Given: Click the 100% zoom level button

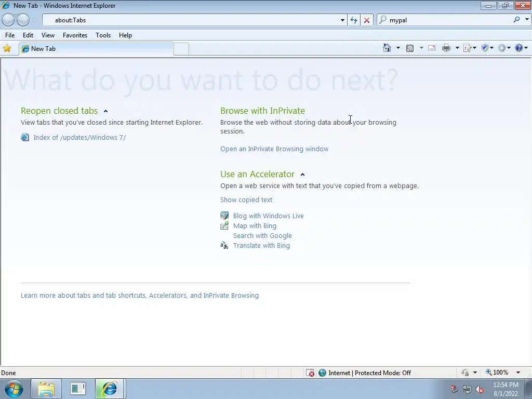Looking at the screenshot, I should coord(497,373).
